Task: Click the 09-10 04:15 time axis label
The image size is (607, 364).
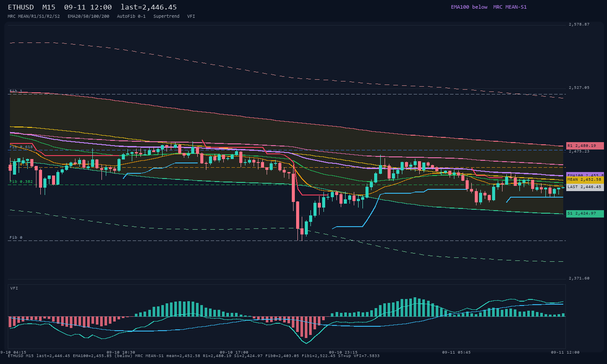Action: (x=13, y=352)
